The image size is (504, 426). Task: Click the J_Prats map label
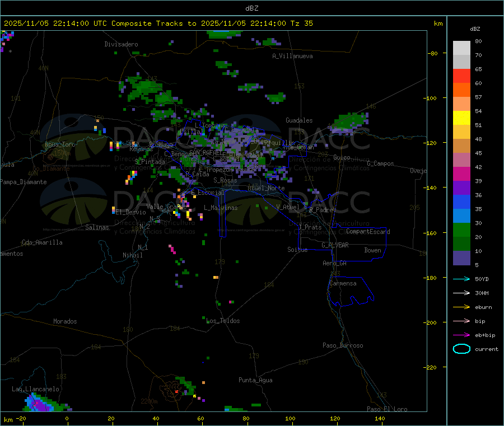[x=310, y=227]
